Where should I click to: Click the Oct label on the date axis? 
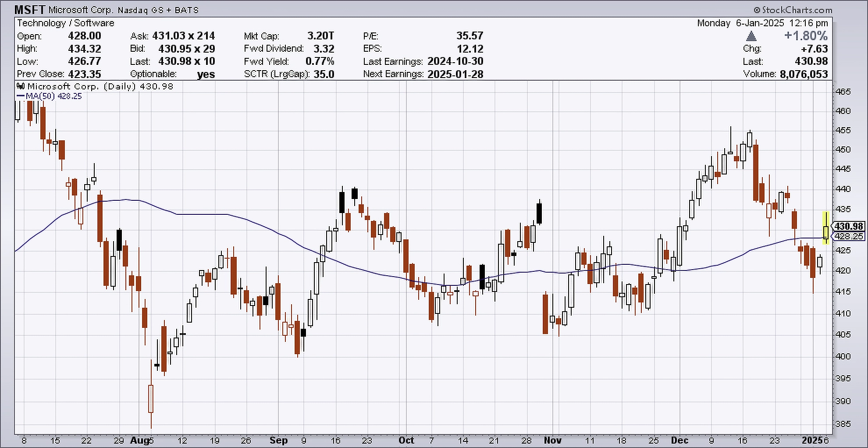(x=406, y=440)
